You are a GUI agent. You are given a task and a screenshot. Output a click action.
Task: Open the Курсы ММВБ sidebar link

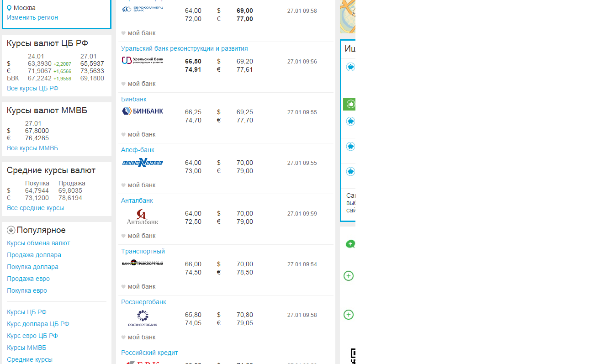pos(26,348)
